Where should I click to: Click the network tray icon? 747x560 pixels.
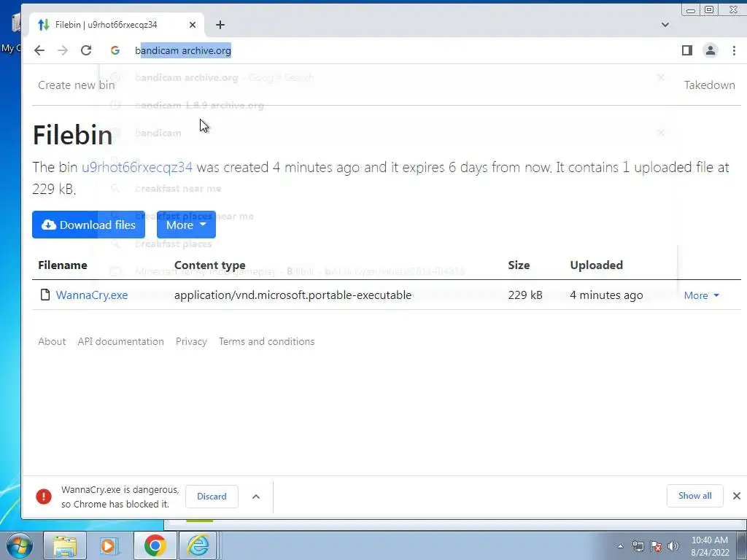click(638, 546)
